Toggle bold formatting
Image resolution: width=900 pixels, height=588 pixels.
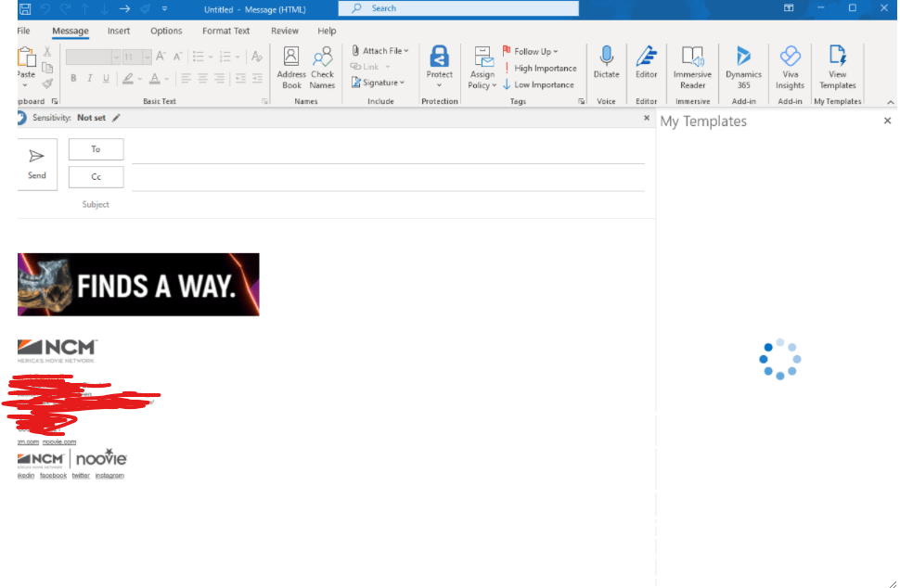tap(73, 78)
